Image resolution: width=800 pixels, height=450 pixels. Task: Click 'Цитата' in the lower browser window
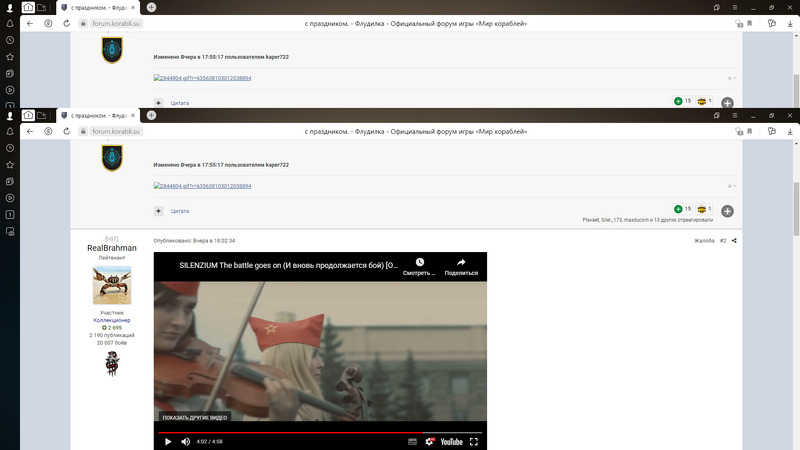[180, 211]
